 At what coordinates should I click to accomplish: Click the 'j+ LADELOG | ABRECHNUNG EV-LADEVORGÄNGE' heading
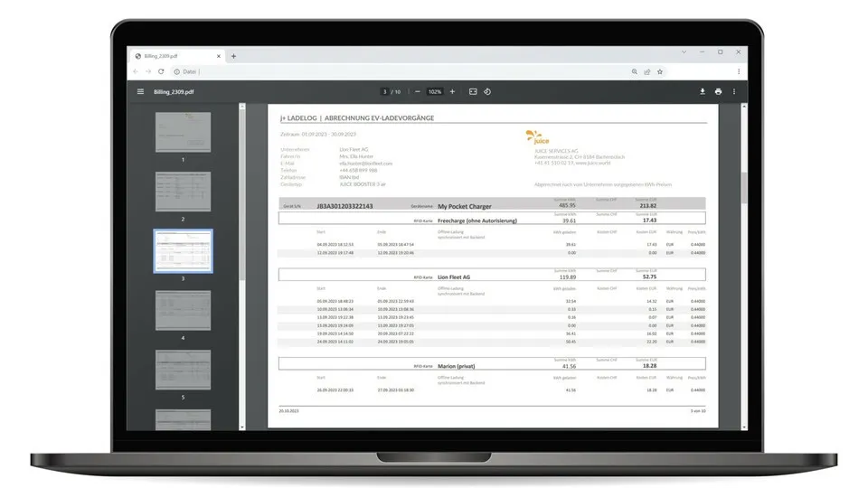click(357, 117)
